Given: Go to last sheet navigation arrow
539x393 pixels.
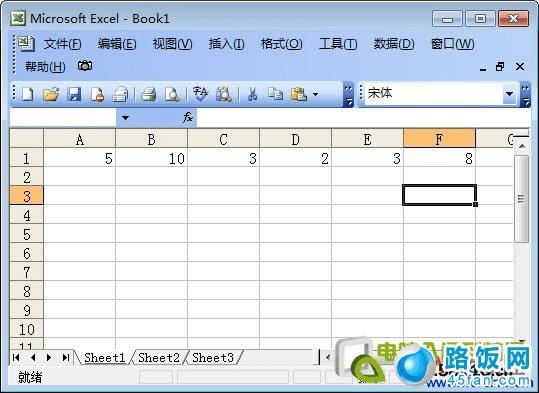Looking at the screenshot, I should tap(66, 358).
